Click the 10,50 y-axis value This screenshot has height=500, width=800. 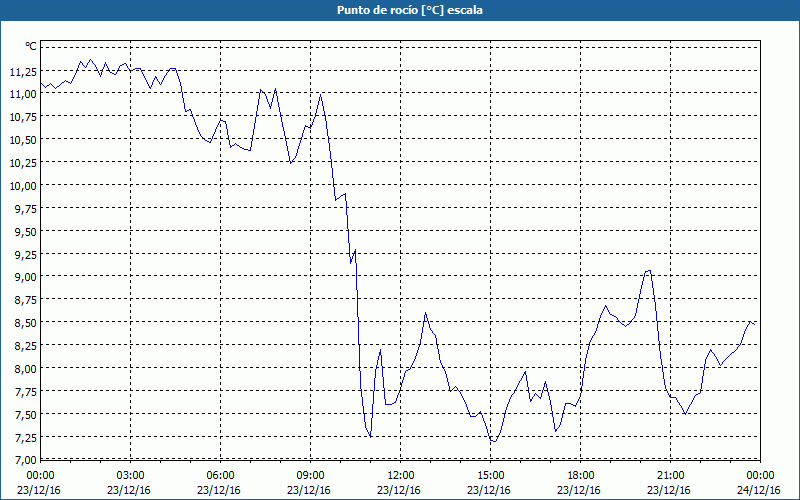coord(23,140)
